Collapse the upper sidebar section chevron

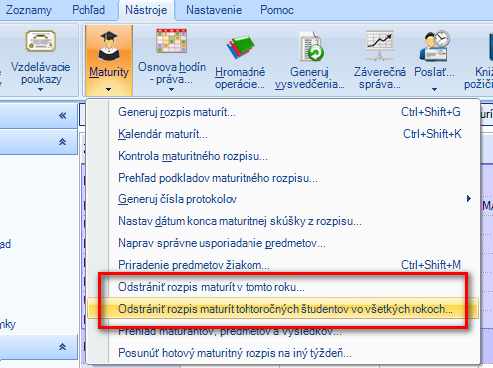tap(62, 142)
